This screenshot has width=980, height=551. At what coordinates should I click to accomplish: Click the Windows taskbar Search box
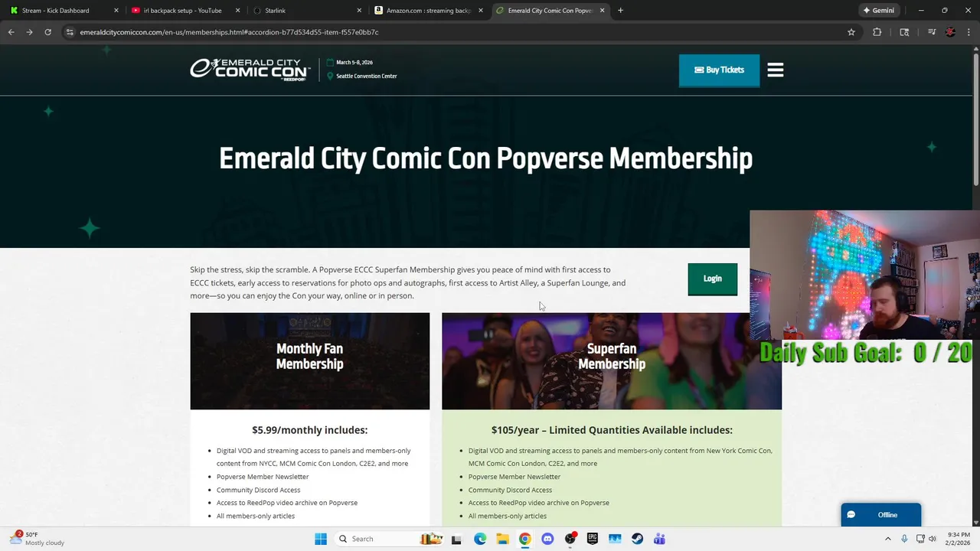coord(390,539)
